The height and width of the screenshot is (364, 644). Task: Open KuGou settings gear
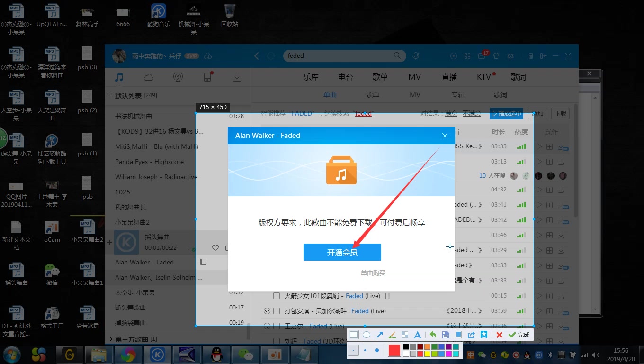pyautogui.click(x=510, y=56)
